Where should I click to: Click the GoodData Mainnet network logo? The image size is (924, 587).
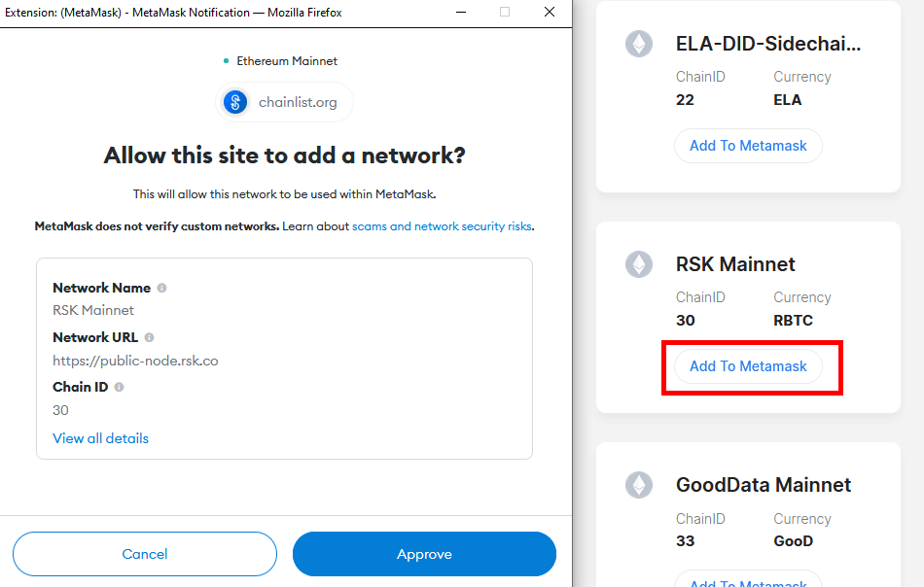tap(638, 484)
